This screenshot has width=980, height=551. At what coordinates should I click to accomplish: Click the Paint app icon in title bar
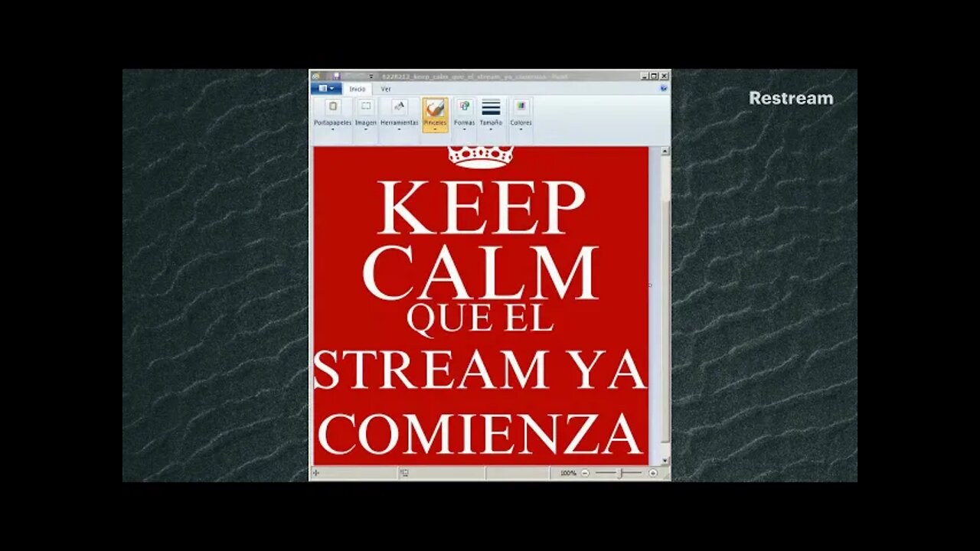click(315, 77)
